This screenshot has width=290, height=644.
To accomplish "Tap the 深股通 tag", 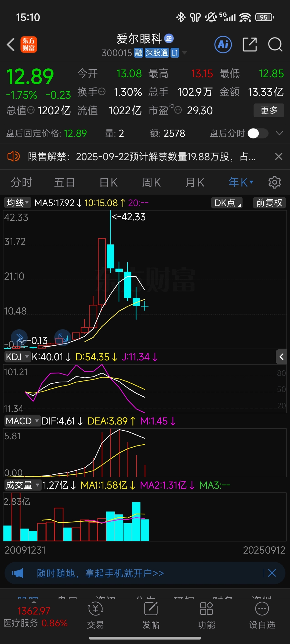I will [x=157, y=53].
